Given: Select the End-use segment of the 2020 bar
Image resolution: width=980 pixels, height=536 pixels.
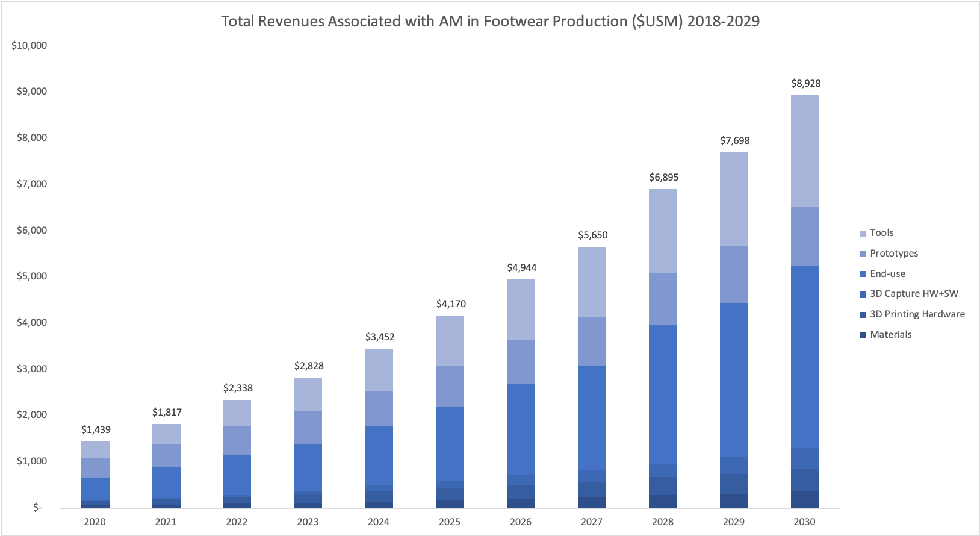Looking at the screenshot, I should coord(95,488).
